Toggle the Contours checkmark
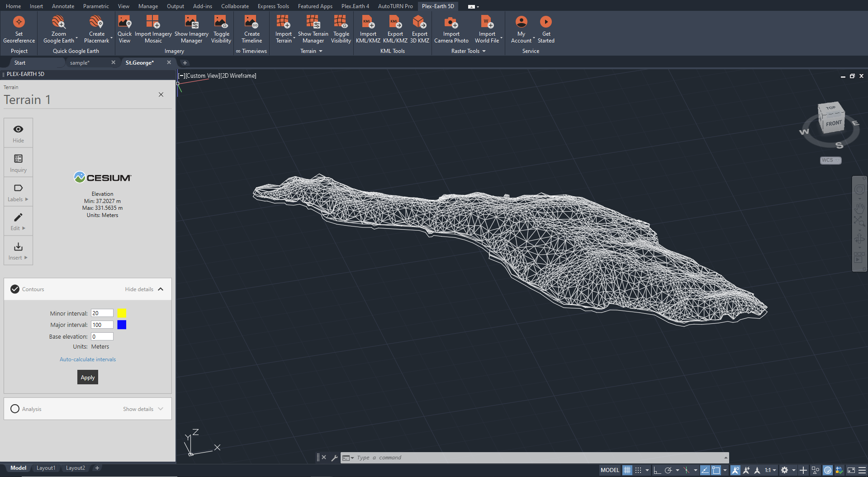 [x=15, y=289]
